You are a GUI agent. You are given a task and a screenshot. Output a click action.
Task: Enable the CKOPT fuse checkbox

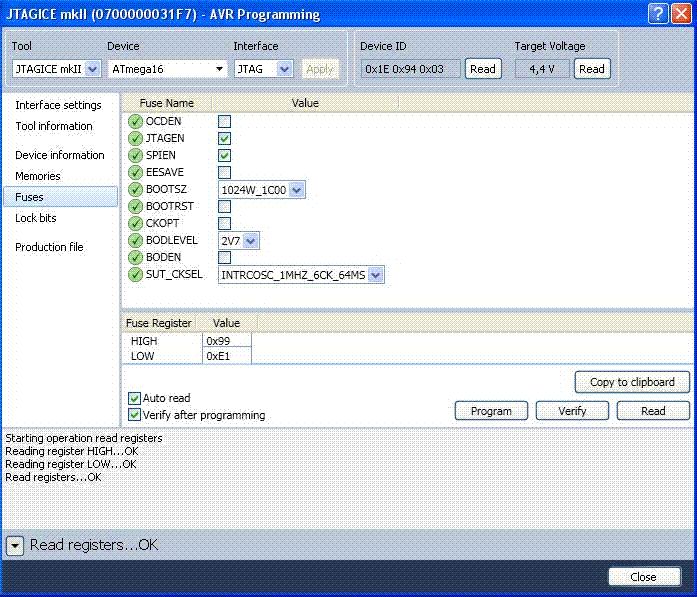(224, 223)
